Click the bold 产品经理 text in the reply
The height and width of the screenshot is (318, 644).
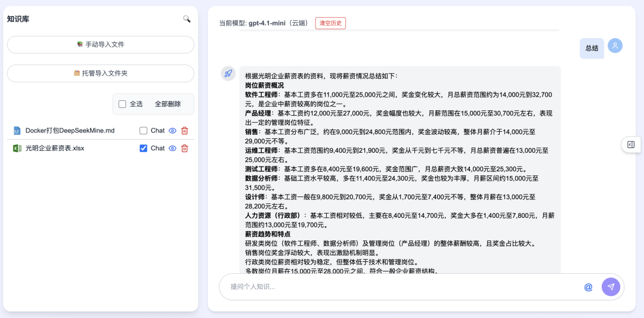(x=258, y=113)
